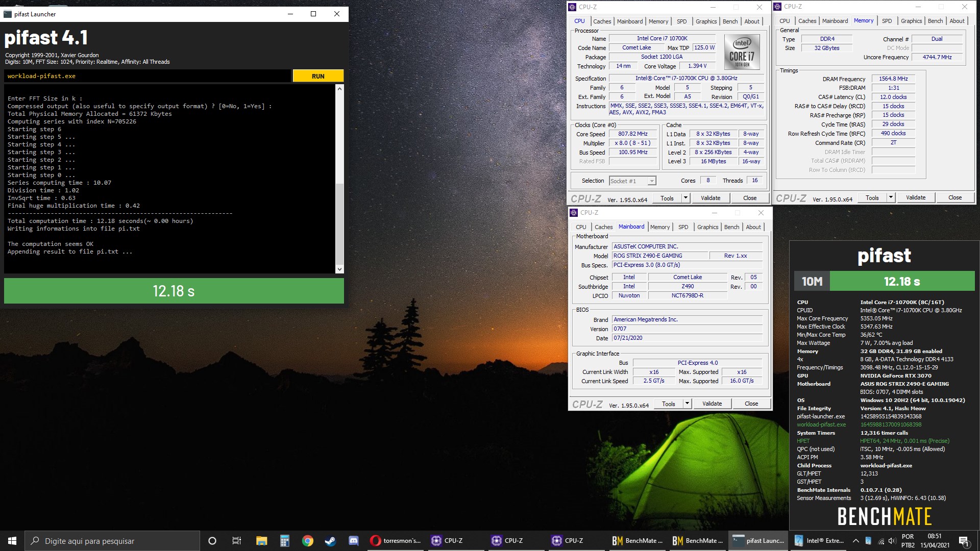The width and height of the screenshot is (980, 551).
Task: Switch to Intel Extreme taskbar item
Action: click(x=819, y=541)
